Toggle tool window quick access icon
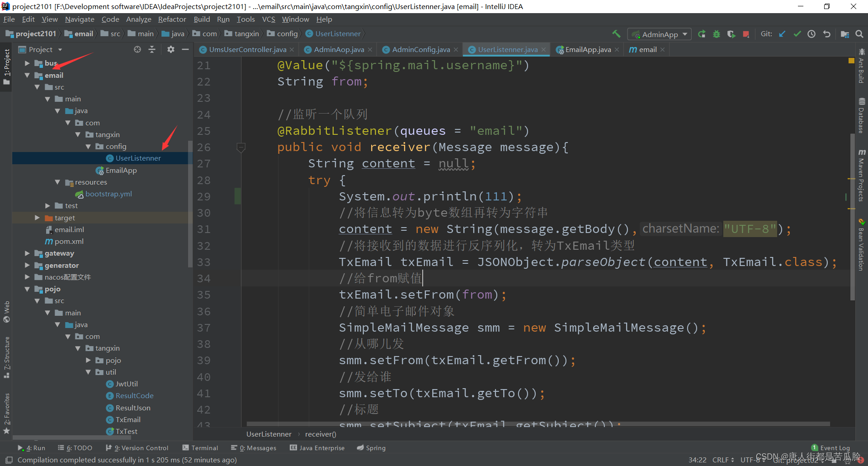Image resolution: width=868 pixels, height=466 pixels. click(9, 460)
